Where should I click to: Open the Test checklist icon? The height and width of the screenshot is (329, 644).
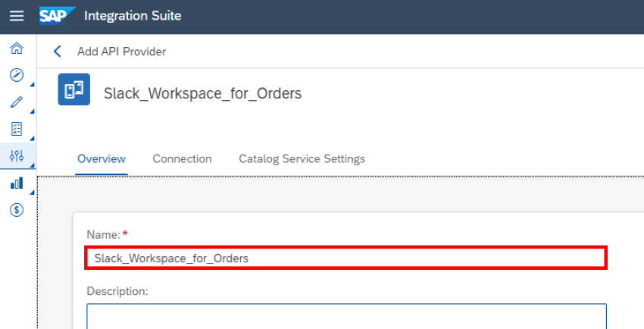[17, 129]
